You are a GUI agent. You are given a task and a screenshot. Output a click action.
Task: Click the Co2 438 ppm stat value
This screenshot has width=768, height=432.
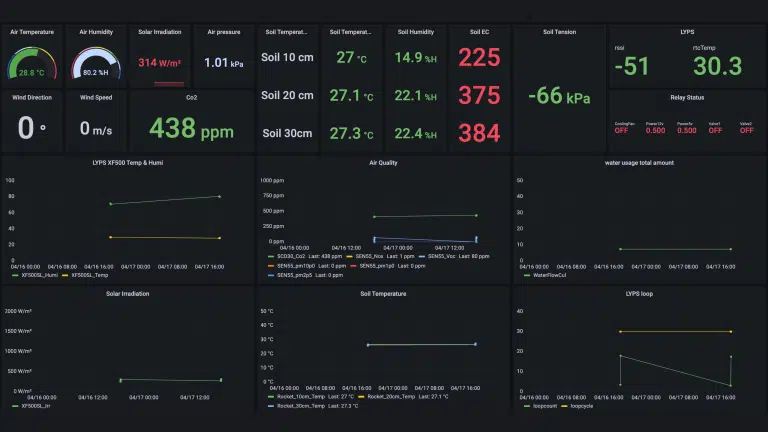point(192,129)
